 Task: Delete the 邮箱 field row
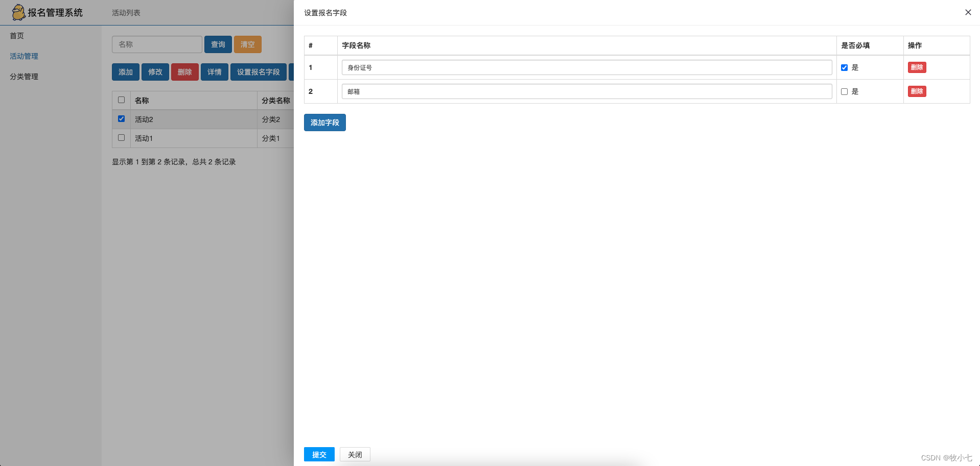pyautogui.click(x=917, y=91)
